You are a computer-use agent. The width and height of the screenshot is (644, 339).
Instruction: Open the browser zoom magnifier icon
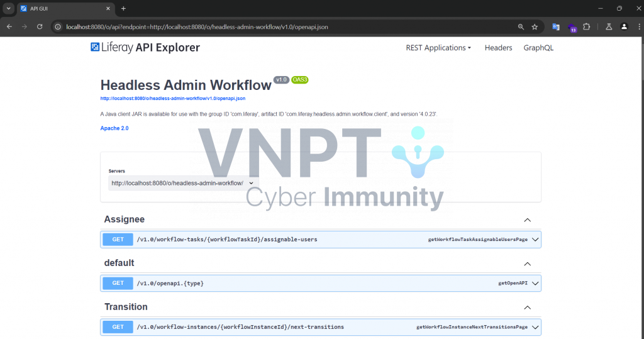coord(521,27)
